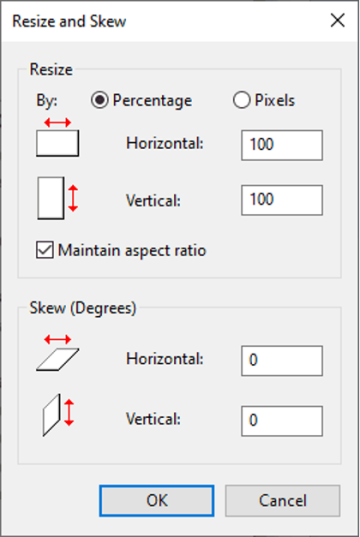The height and width of the screenshot is (537, 360).
Task: Click the red arrow above horizontal skew icon
Action: (58, 340)
